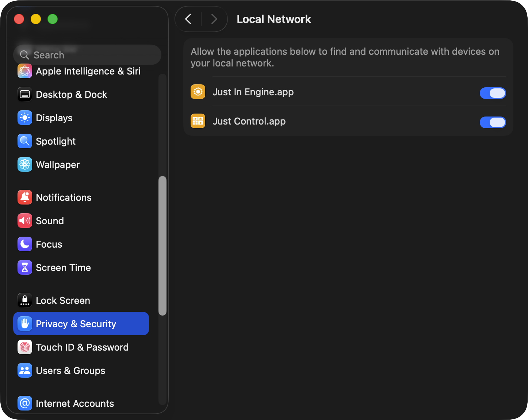528x420 pixels.
Task: Open Apple Intelligence & Siri settings
Action: pos(81,71)
